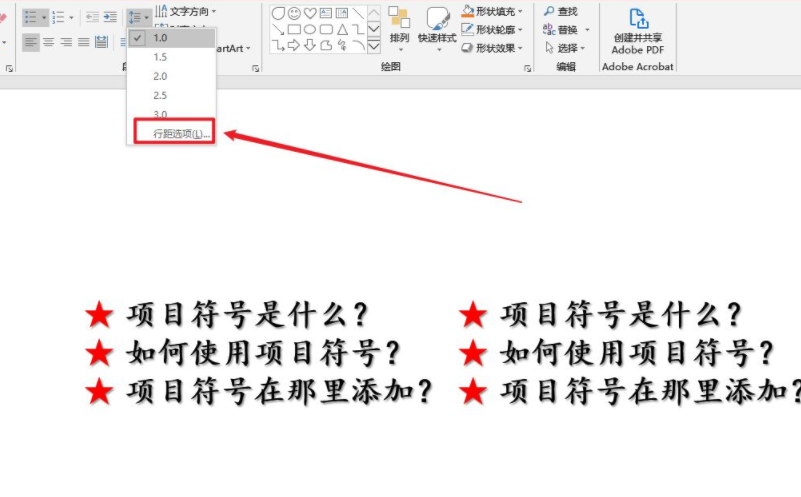Select the checked 1.0 line spacing
Viewport: 801px width, 497px height.
[170, 38]
